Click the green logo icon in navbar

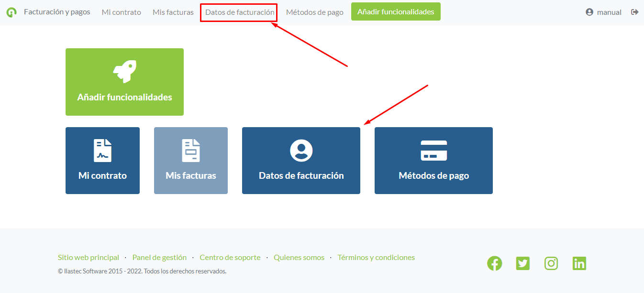pos(11,12)
